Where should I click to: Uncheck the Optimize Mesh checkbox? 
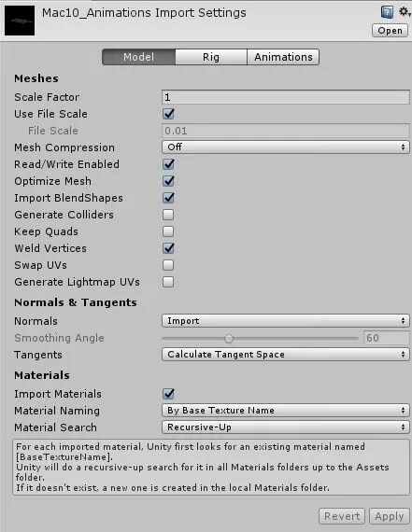pyautogui.click(x=168, y=181)
